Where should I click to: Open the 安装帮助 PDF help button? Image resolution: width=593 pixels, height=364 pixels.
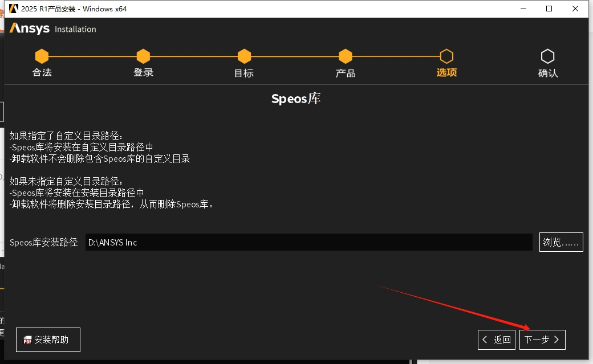48,340
